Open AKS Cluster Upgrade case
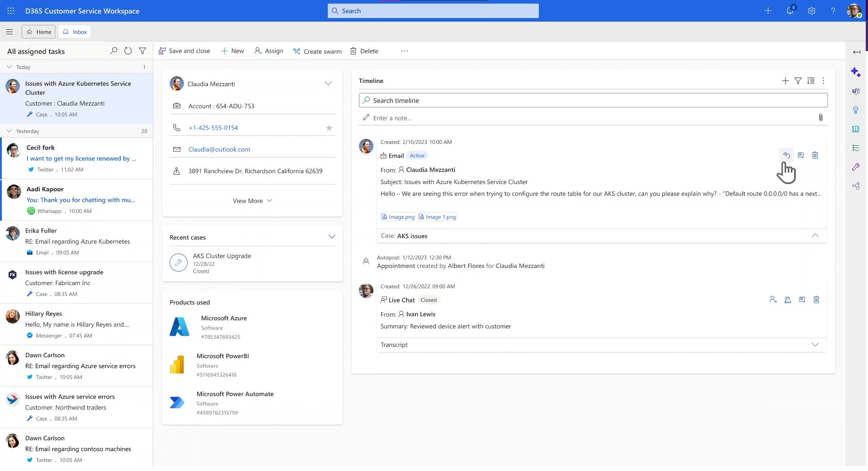This screenshot has width=868, height=471. coord(222,256)
